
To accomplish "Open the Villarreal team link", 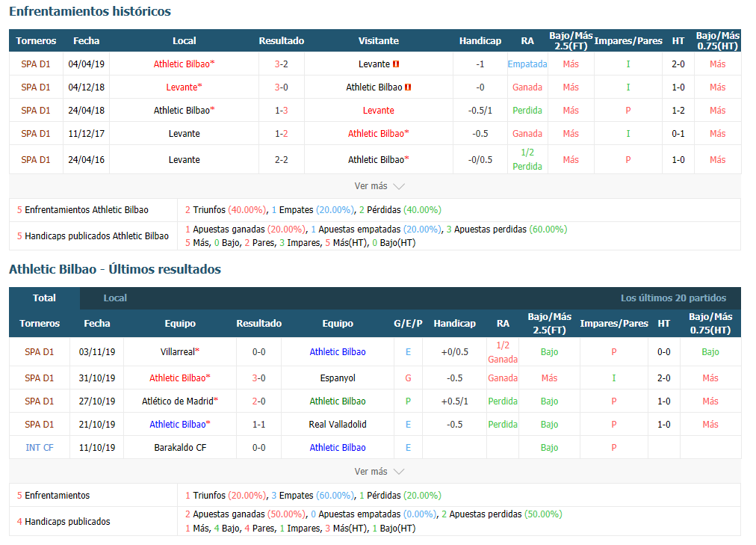I will (180, 352).
